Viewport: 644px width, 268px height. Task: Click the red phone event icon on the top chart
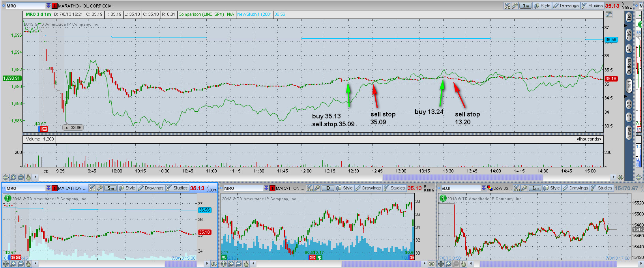click(x=44, y=129)
